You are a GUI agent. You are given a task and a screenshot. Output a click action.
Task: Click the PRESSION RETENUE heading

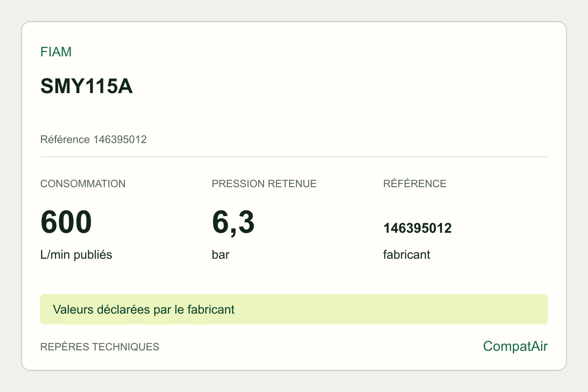[x=264, y=184]
